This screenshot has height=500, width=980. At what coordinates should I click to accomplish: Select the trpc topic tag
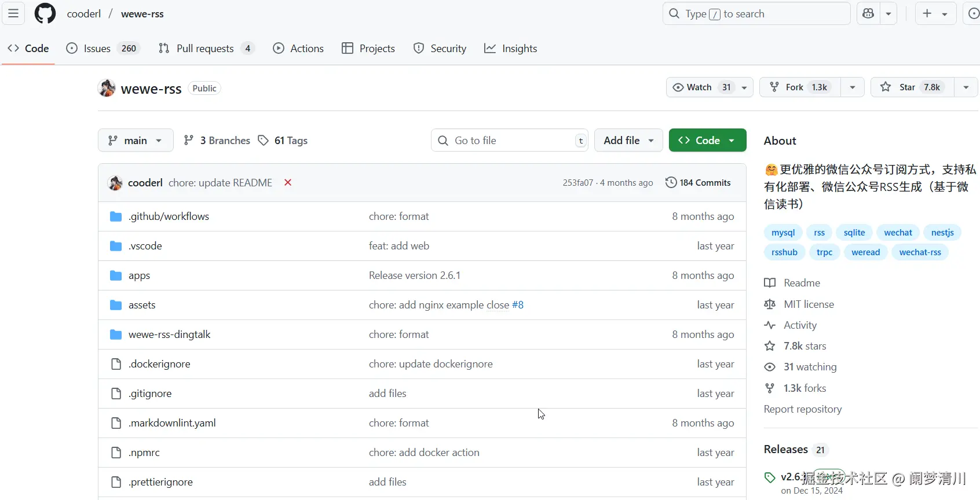pyautogui.click(x=824, y=252)
